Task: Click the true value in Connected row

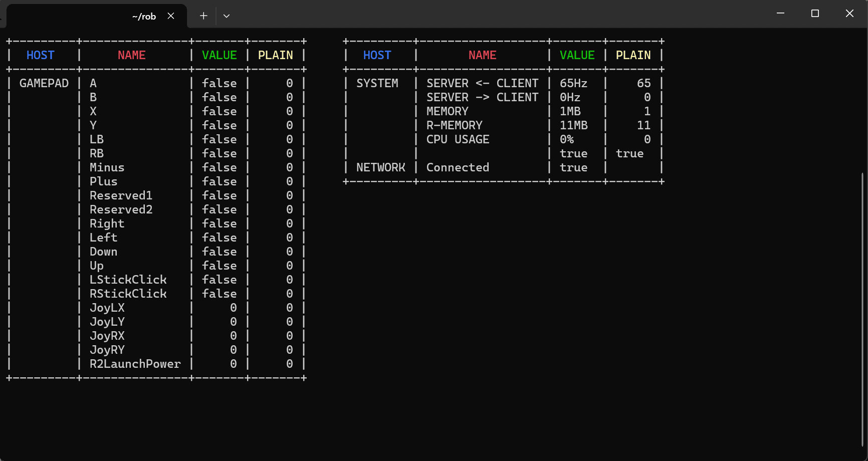Action: (x=573, y=167)
